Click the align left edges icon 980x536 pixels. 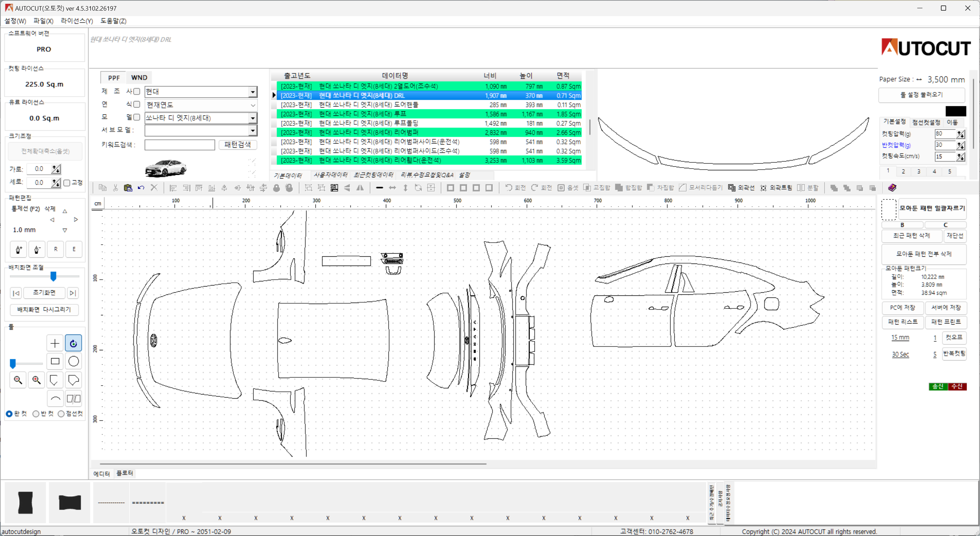(173, 187)
